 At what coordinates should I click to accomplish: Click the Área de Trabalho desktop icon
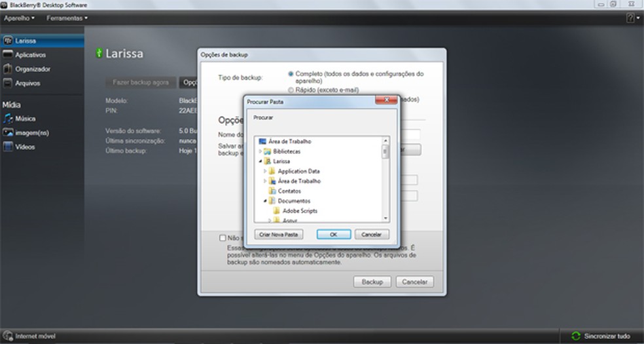[262, 142]
